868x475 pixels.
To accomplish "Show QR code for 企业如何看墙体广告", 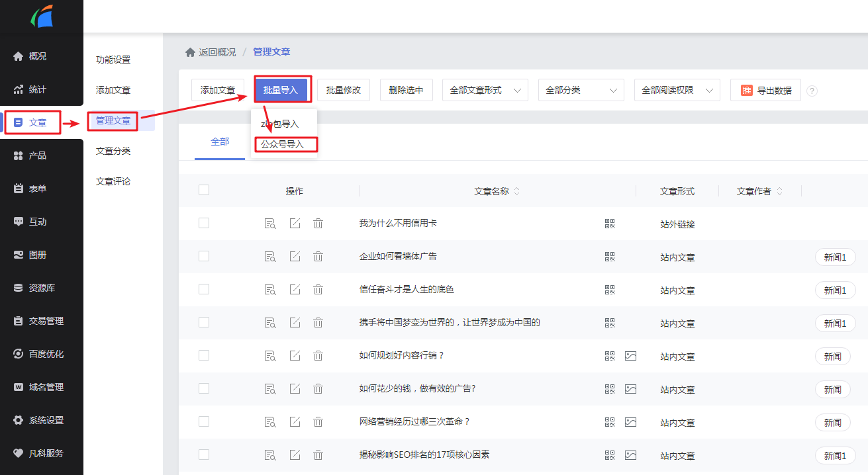I will pos(610,257).
